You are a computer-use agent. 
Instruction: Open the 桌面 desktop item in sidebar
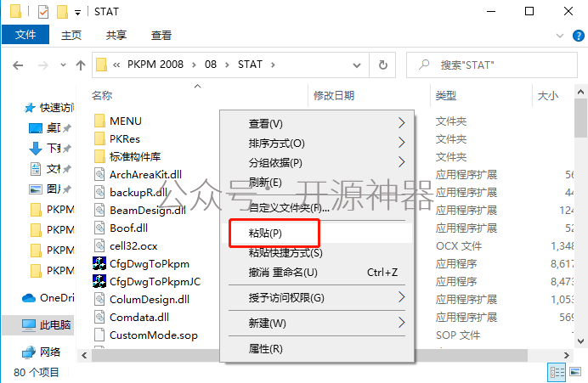coord(49,128)
